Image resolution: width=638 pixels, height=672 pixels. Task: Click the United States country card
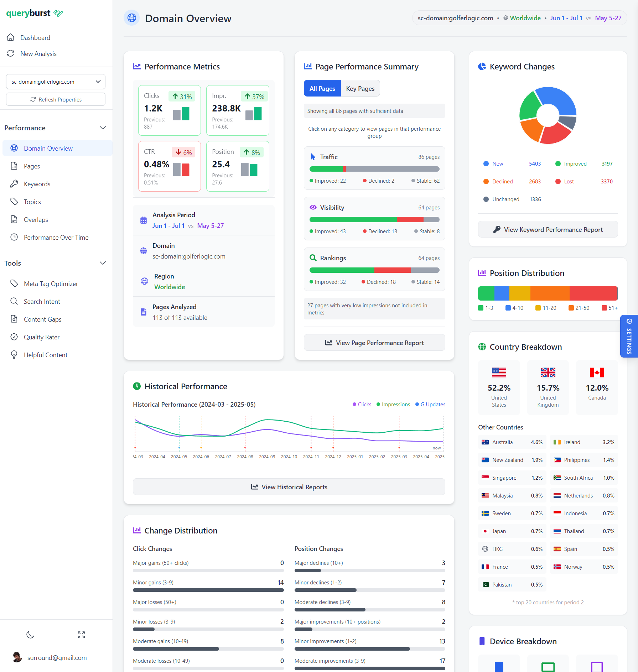(499, 387)
